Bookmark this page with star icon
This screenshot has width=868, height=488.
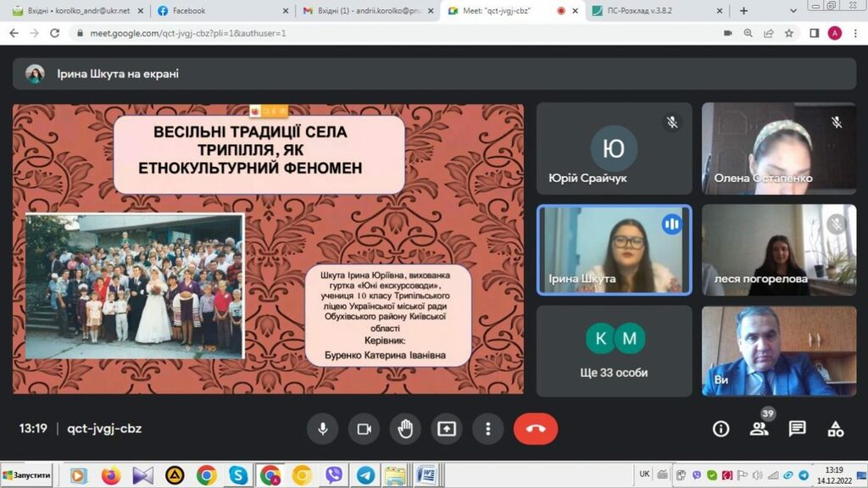789,33
